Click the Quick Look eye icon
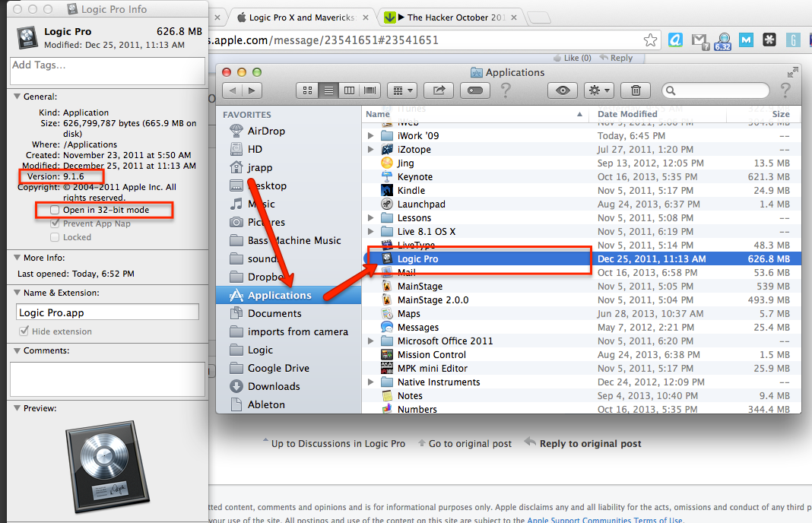Image resolution: width=812 pixels, height=523 pixels. [x=563, y=90]
